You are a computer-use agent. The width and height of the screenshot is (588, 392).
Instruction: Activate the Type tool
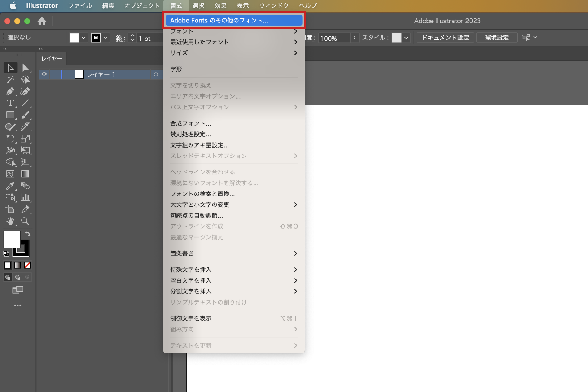10,103
